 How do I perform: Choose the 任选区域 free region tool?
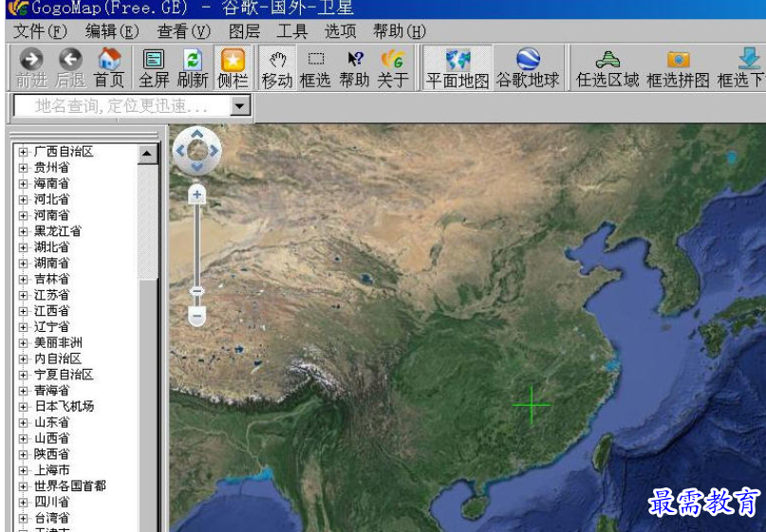pos(607,67)
